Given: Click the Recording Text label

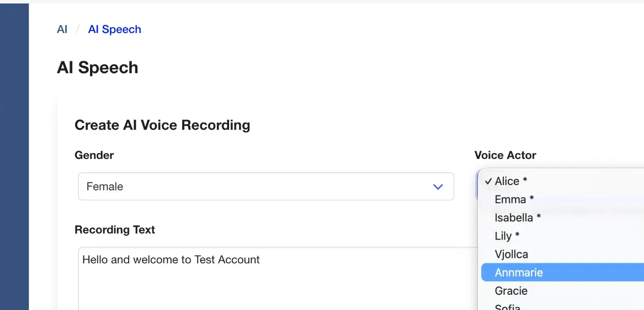Looking at the screenshot, I should click(x=115, y=230).
